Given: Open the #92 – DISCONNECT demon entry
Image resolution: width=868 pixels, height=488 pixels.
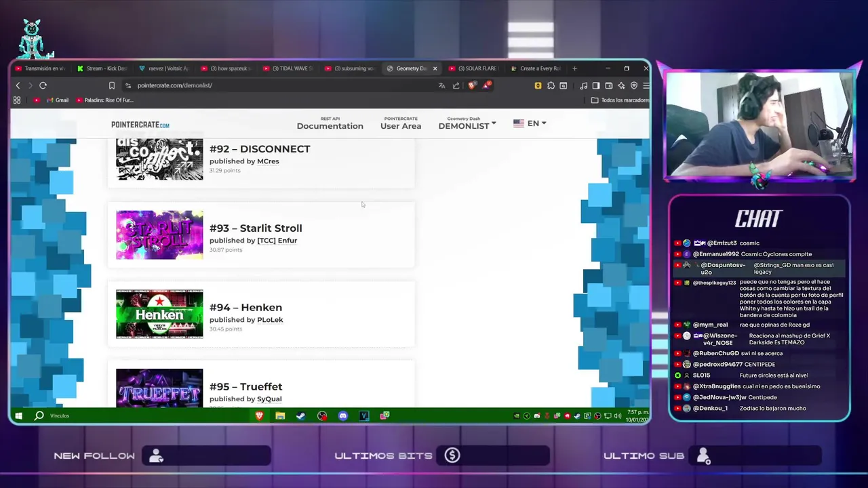Looking at the screenshot, I should (260, 149).
